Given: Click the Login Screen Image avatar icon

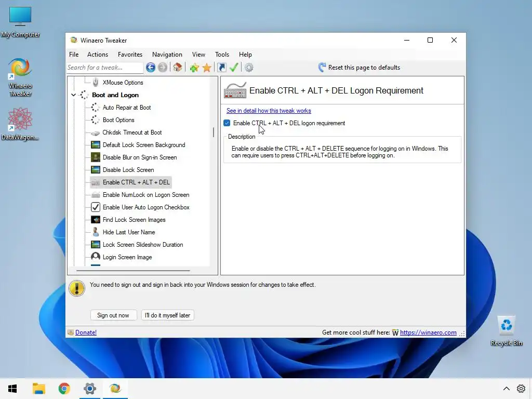Looking at the screenshot, I should pos(96,257).
